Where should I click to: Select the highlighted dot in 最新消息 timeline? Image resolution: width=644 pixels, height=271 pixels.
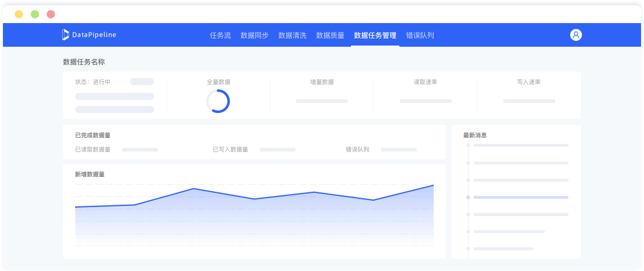468,197
